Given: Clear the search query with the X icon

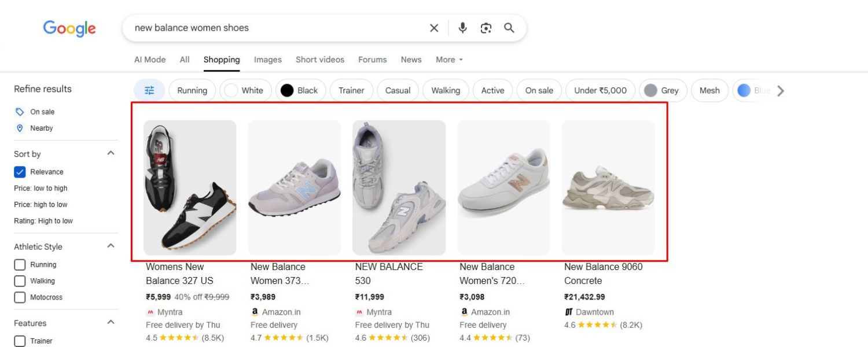Looking at the screenshot, I should pos(433,27).
